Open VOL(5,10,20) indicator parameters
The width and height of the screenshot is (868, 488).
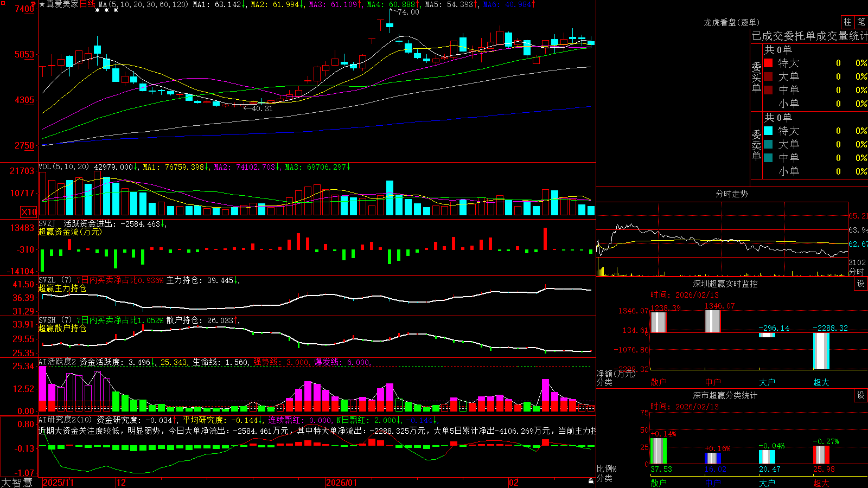pos(63,167)
